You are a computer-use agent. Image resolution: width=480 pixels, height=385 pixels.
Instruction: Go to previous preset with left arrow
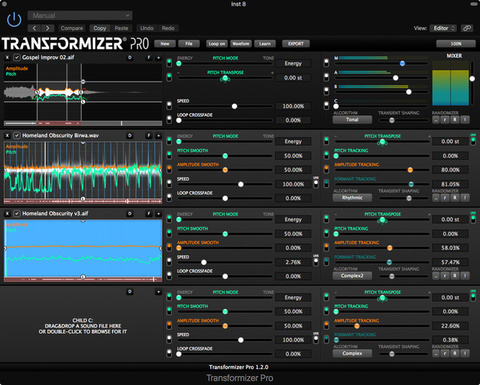pyautogui.click(x=35, y=28)
